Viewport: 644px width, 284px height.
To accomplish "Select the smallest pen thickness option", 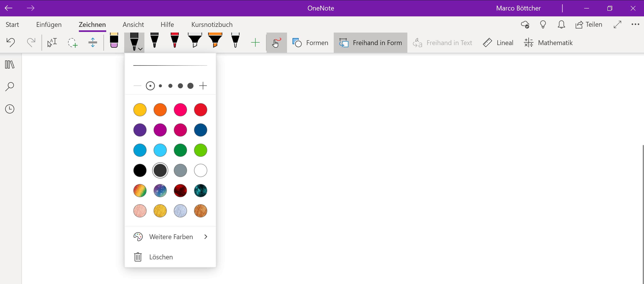I will tap(150, 86).
